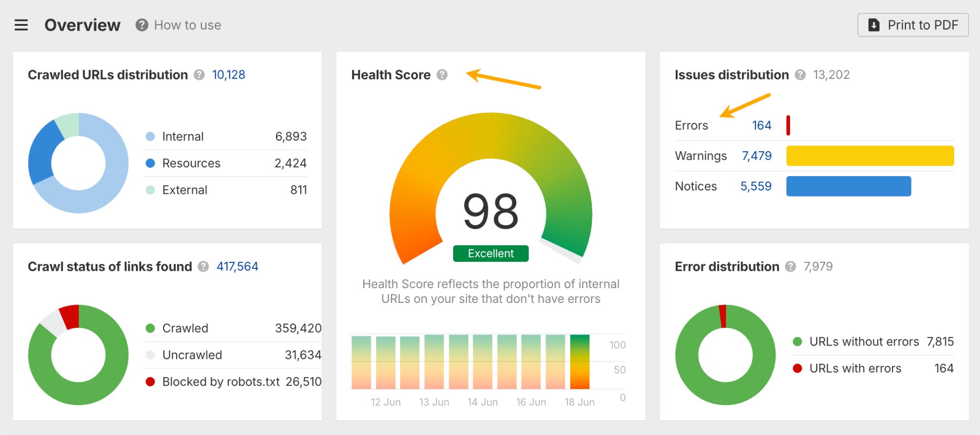Open the Crawl status of links found help icon

tap(203, 267)
